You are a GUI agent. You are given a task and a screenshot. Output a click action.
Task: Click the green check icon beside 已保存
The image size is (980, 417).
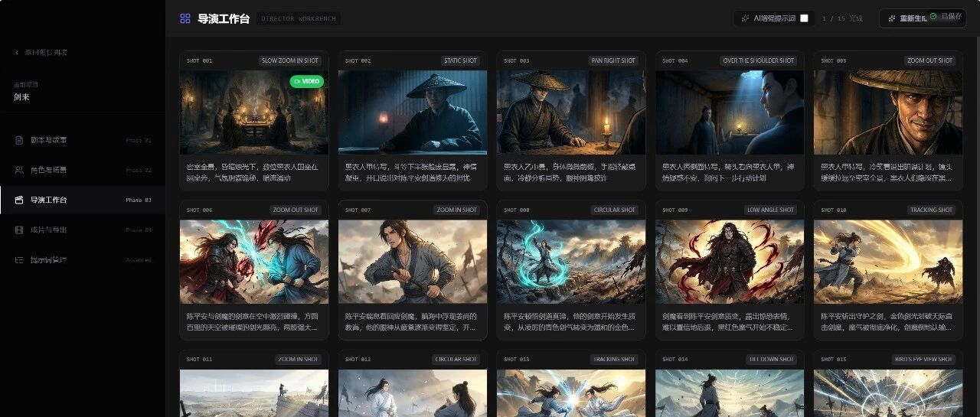point(933,16)
